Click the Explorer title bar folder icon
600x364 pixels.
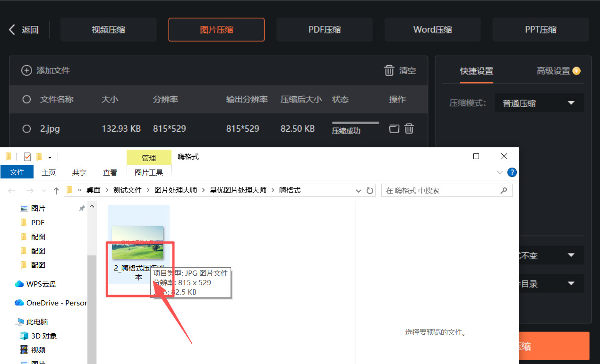click(x=9, y=157)
